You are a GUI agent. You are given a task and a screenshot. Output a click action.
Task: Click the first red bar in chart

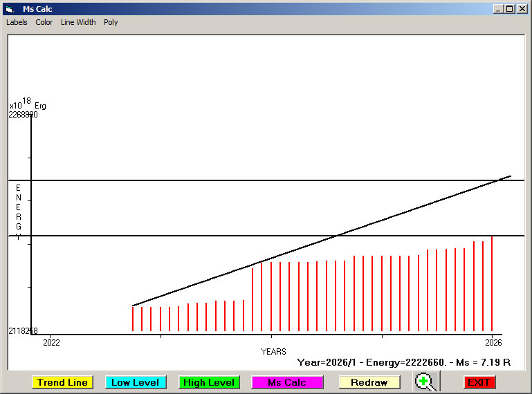pos(133,319)
